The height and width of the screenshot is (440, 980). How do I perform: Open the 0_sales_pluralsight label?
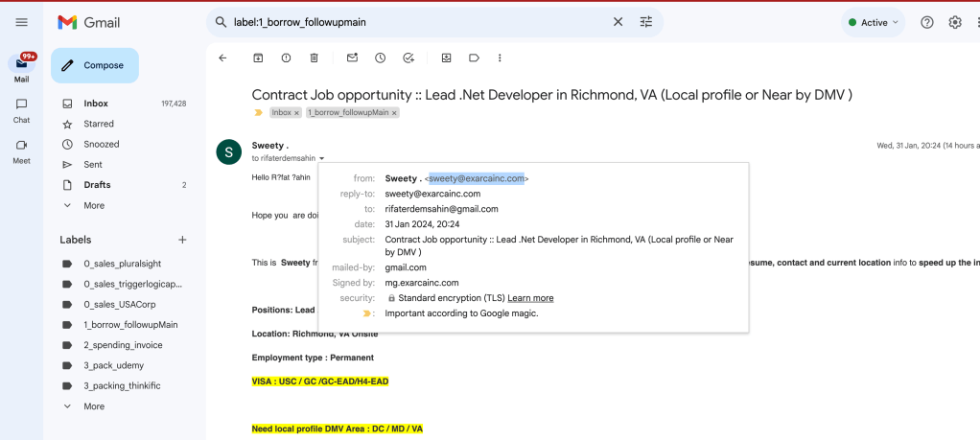click(124, 264)
